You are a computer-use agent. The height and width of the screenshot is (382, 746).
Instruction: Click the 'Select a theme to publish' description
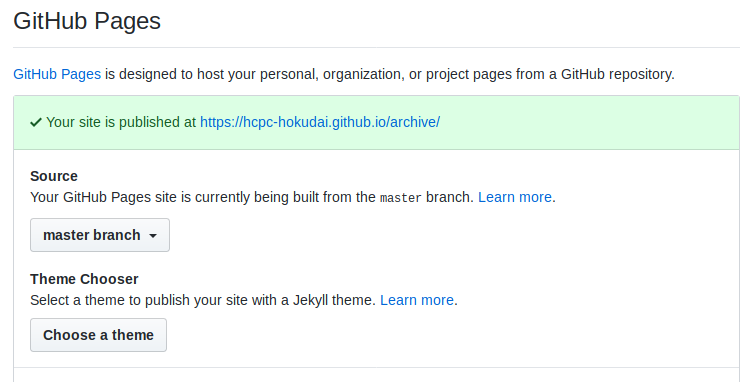203,300
